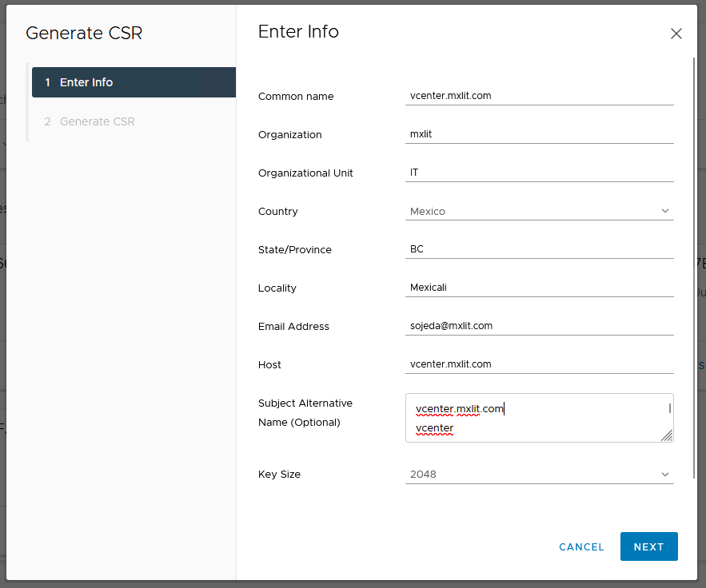This screenshot has height=588, width=706.
Task: Close the Enter Info dialog with X
Action: (676, 34)
